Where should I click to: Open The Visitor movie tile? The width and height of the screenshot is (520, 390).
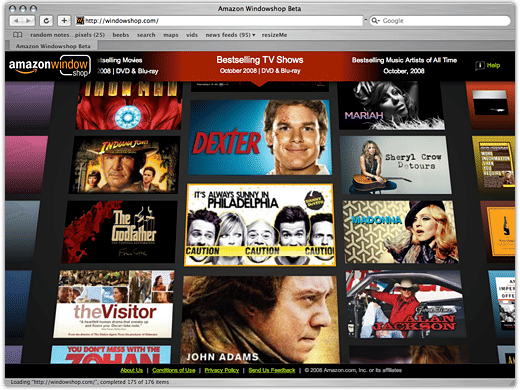114,304
